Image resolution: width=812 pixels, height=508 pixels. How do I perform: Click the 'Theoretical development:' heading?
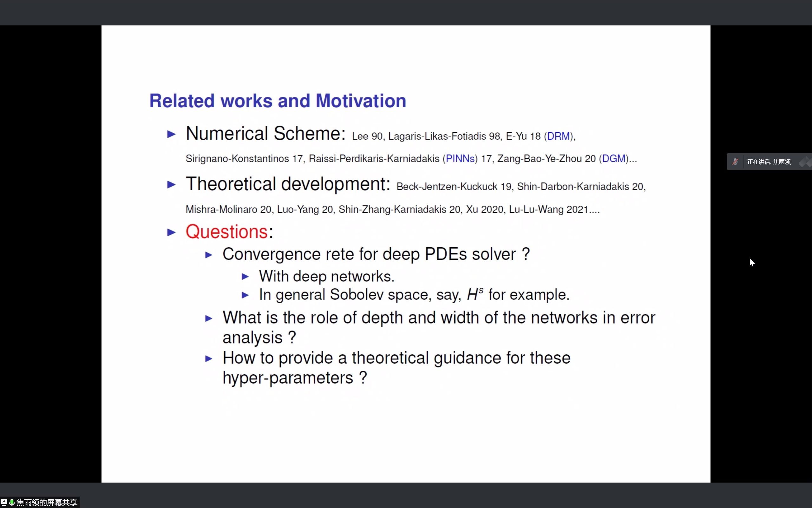tap(288, 184)
